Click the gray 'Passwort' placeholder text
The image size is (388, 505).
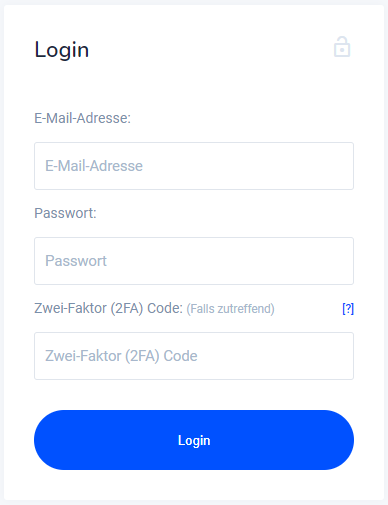pyautogui.click(x=76, y=261)
